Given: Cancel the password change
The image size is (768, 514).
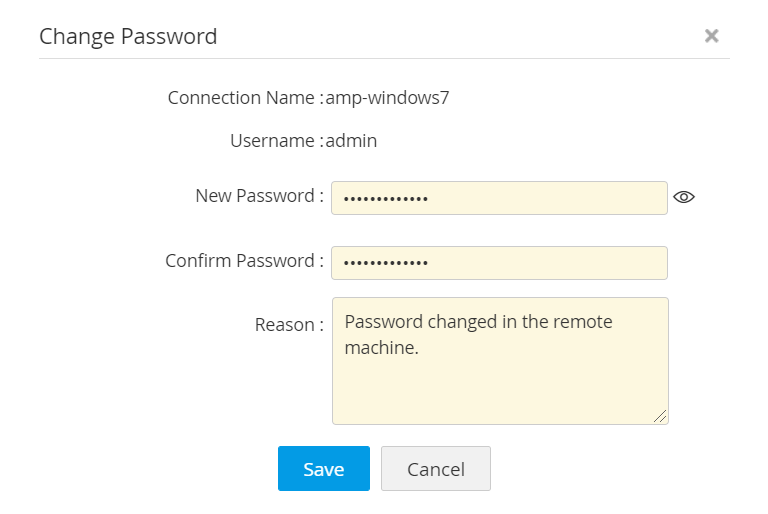Looking at the screenshot, I should point(435,469).
